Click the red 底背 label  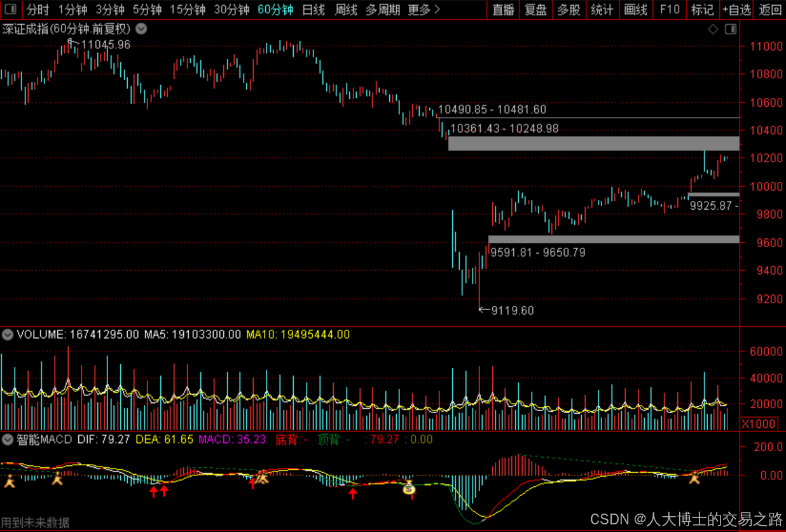291,439
